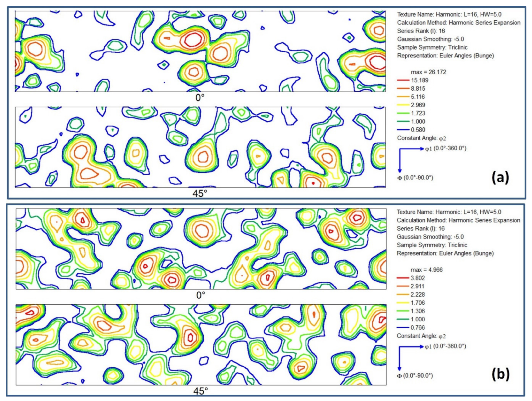Viewport: 532px width, 401px height.
Task: Click the top Texture Name Harmonic text line
Action: 449,14
